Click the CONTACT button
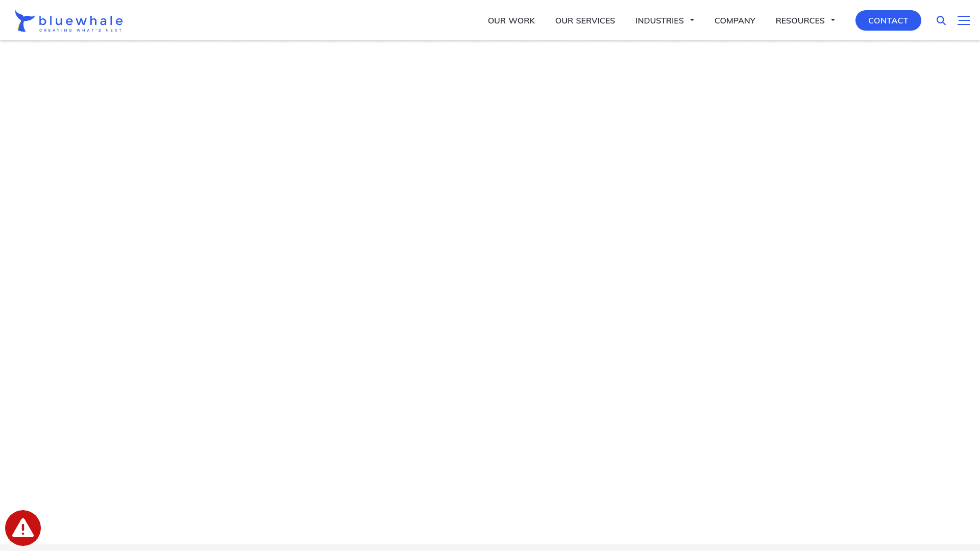The height and width of the screenshot is (551, 980). tap(888, 20)
